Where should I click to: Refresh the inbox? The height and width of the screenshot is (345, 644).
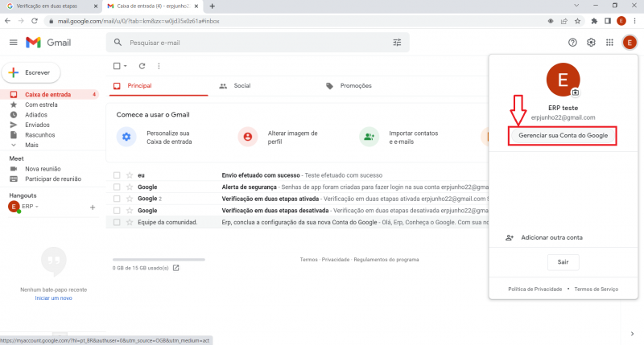142,66
